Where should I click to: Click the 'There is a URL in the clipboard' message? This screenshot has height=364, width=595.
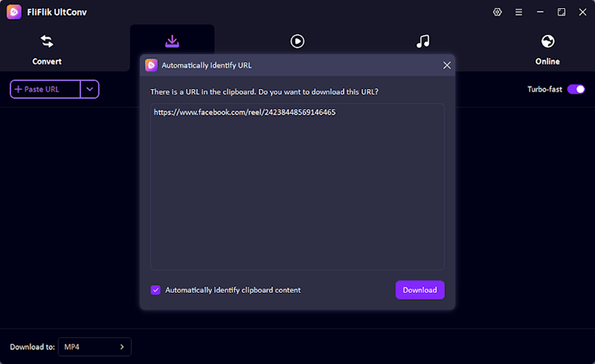click(264, 91)
